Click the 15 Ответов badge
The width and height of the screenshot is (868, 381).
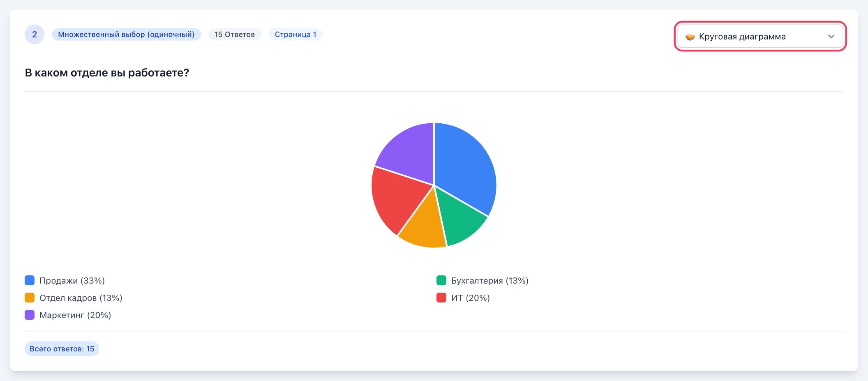(235, 35)
